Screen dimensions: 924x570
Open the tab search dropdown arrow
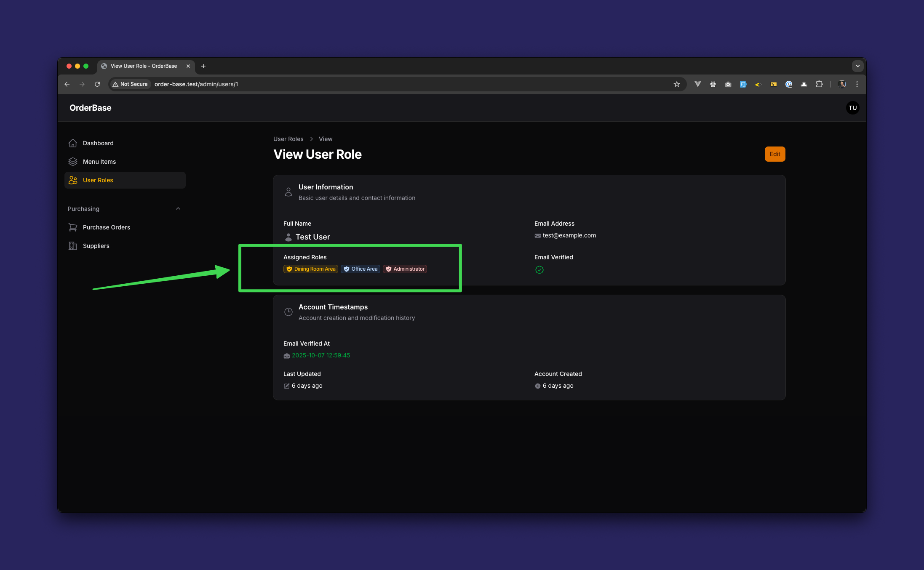point(857,66)
